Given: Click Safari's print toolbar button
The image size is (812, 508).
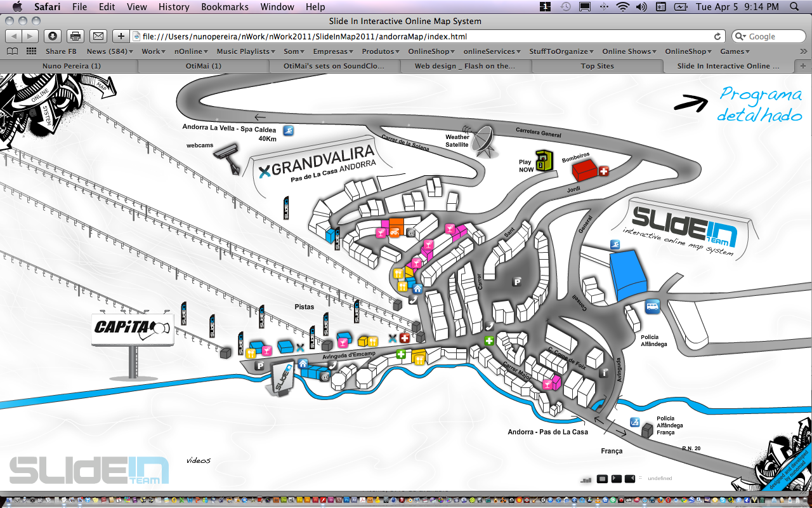Looking at the screenshot, I should (75, 36).
